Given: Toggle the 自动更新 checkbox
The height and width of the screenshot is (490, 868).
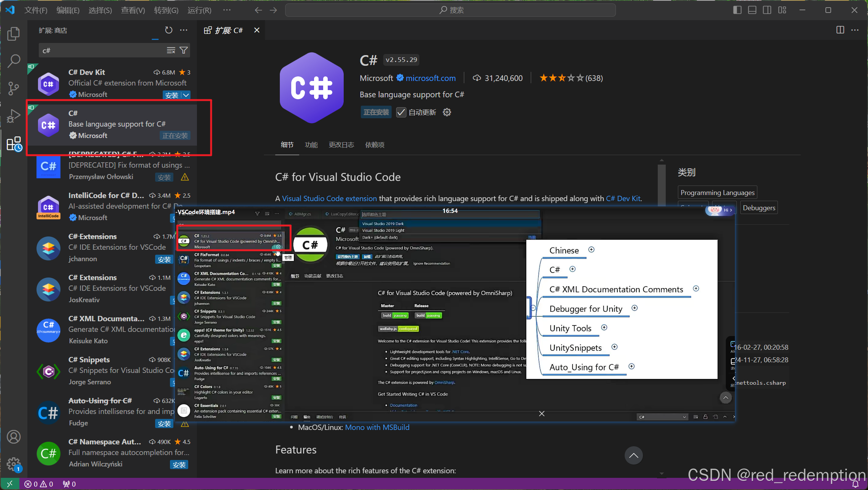Looking at the screenshot, I should (x=401, y=112).
